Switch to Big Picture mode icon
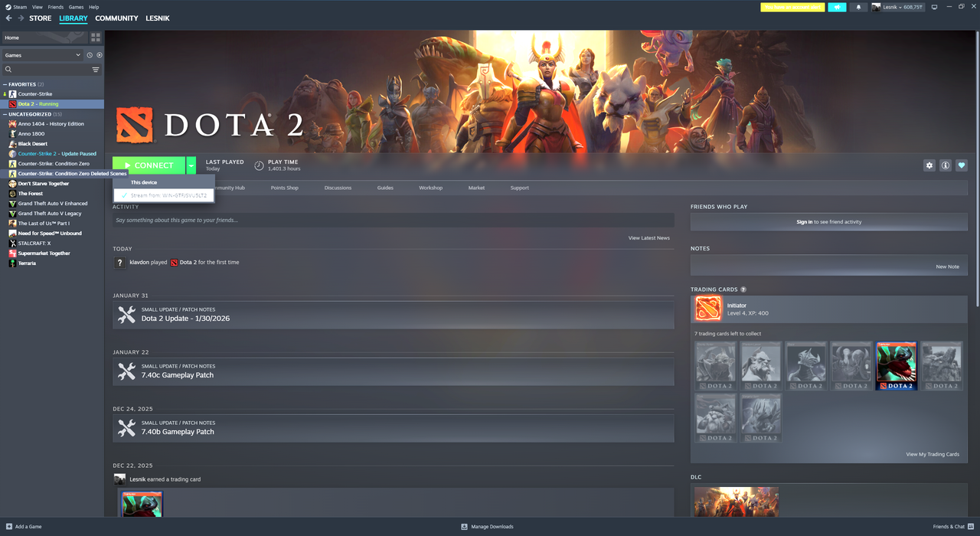Screen dimensions: 980x536 click(933, 7)
